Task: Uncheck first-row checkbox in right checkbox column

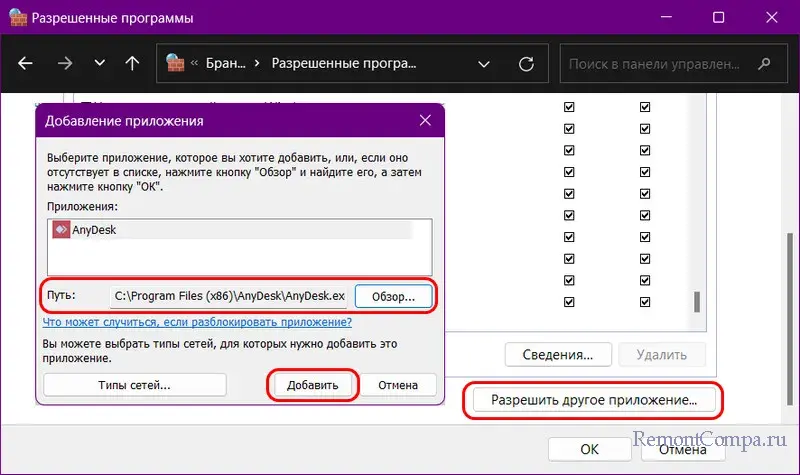Action: click(x=645, y=107)
